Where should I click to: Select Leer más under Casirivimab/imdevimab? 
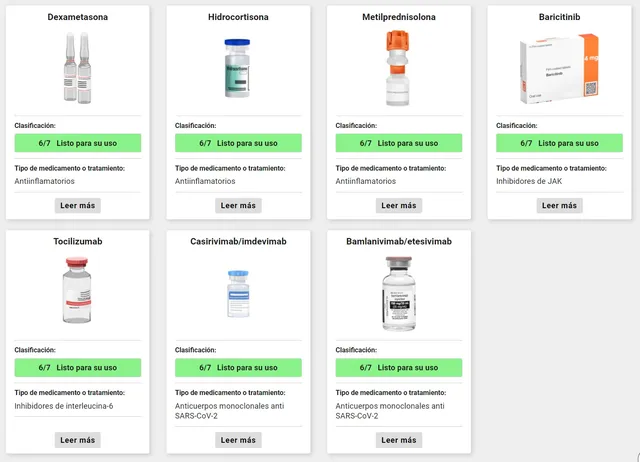[x=238, y=440]
